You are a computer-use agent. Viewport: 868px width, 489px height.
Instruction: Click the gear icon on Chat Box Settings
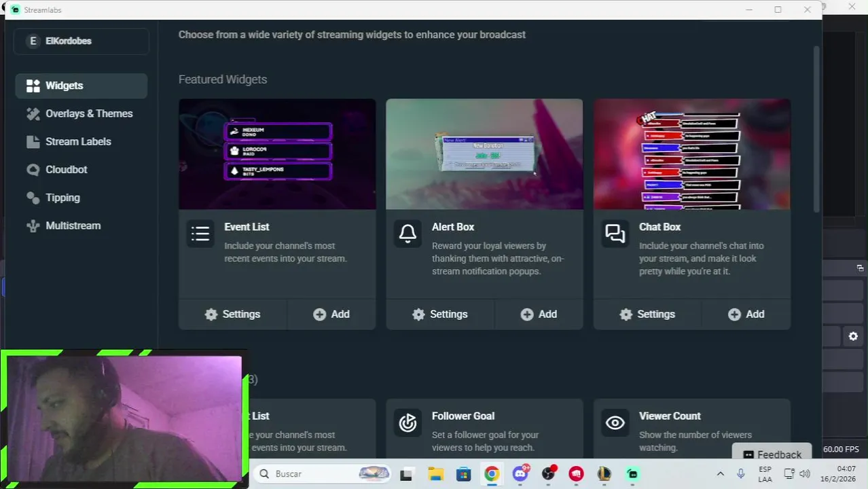pos(626,314)
